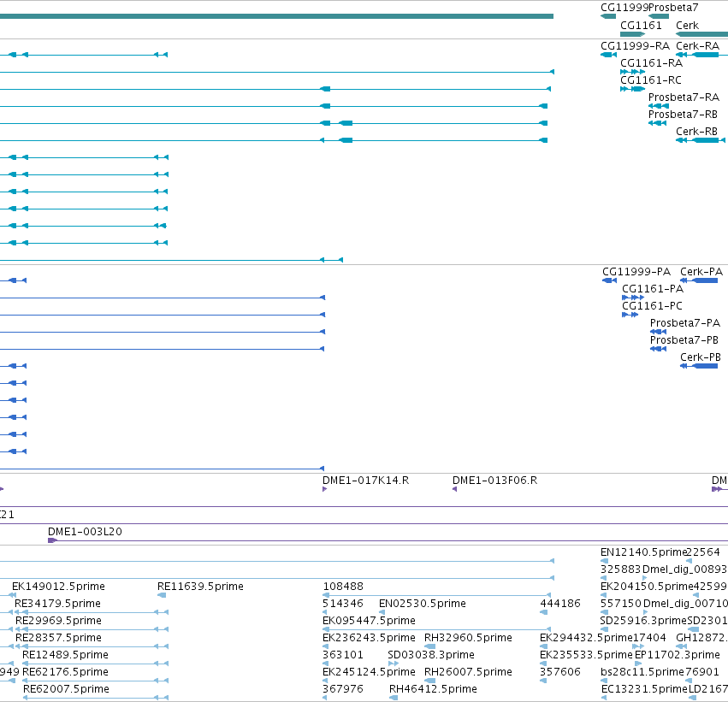
Task: Open the RE28357.5prime EST label
Action: coord(58,638)
